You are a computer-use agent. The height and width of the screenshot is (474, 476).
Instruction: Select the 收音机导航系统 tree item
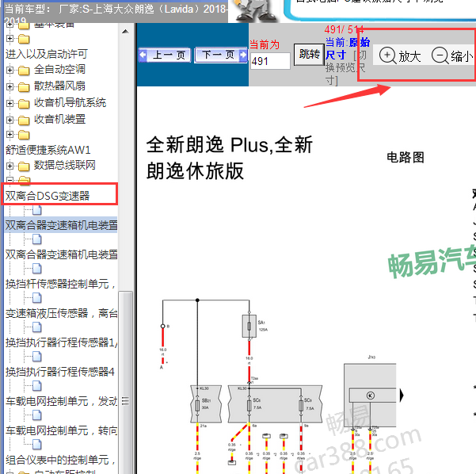[70, 102]
